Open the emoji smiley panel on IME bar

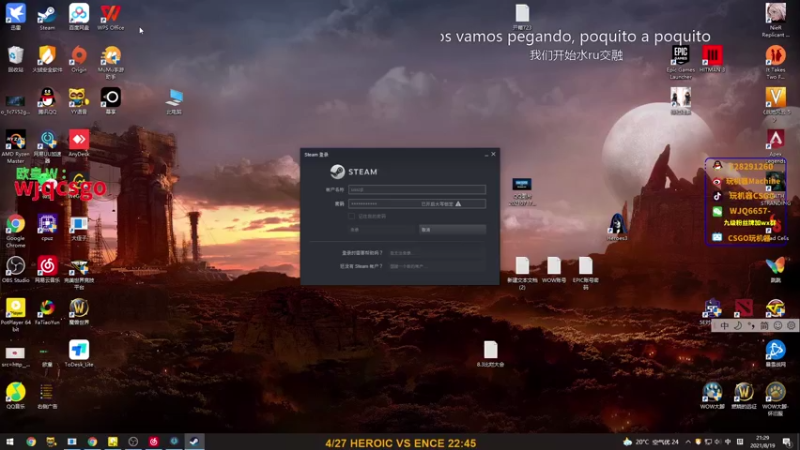click(x=778, y=326)
